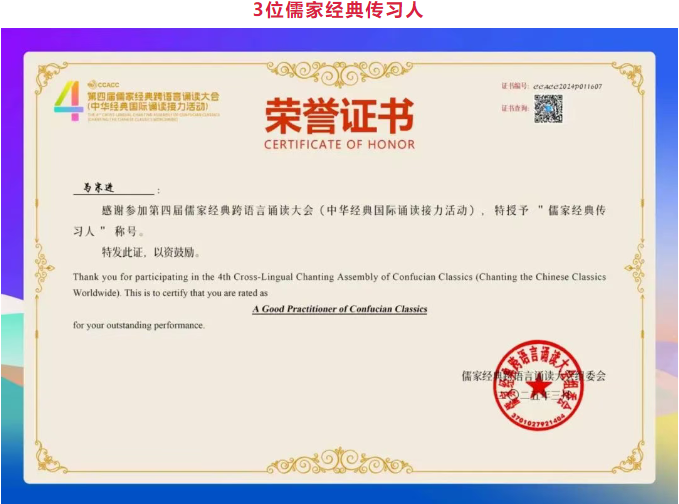Image resolution: width=679 pixels, height=504 pixels.
Task: Click the QR code on the certificate
Action: (x=548, y=109)
